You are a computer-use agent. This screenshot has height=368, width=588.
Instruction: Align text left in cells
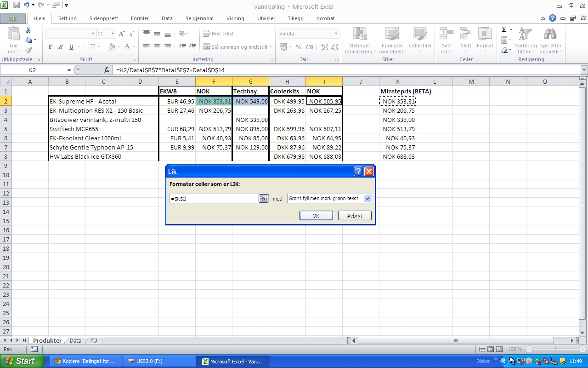click(x=147, y=47)
